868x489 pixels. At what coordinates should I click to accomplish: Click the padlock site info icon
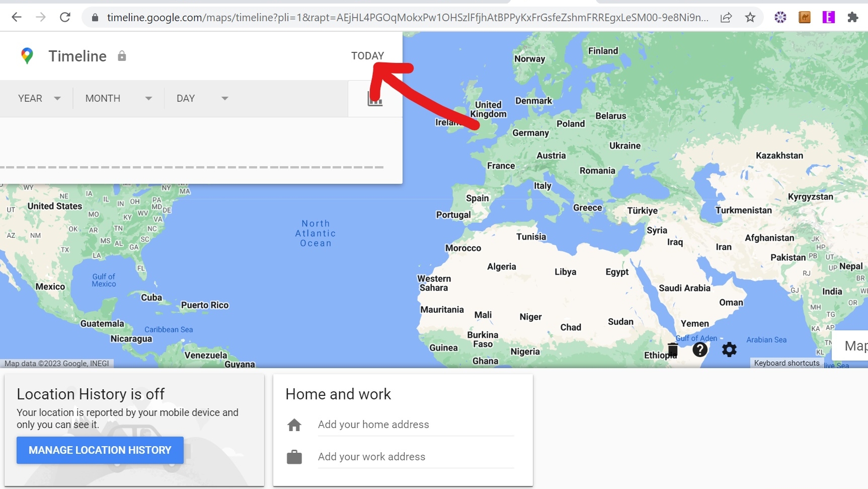(x=95, y=18)
